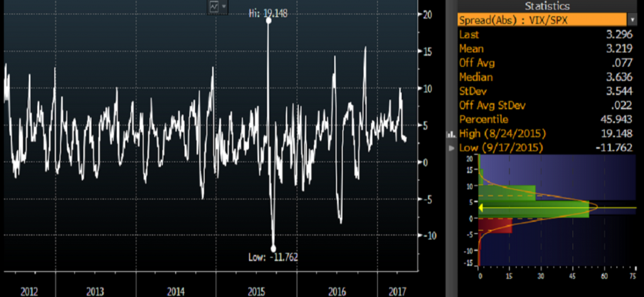Expand the Spread(Abs) VIX/SPX dropdown arrow
Screen dimensions: 644x297
click(631, 19)
